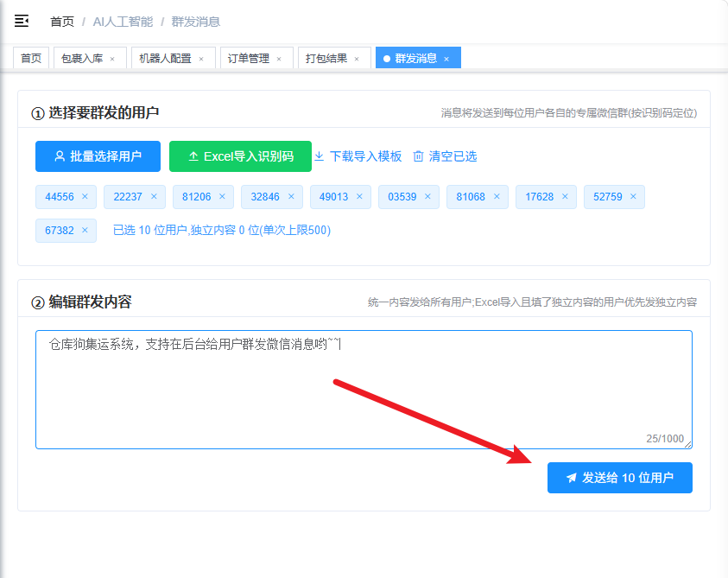Download template via 下载导入模板 link
Screen dimensions: 728x578
pos(358,156)
